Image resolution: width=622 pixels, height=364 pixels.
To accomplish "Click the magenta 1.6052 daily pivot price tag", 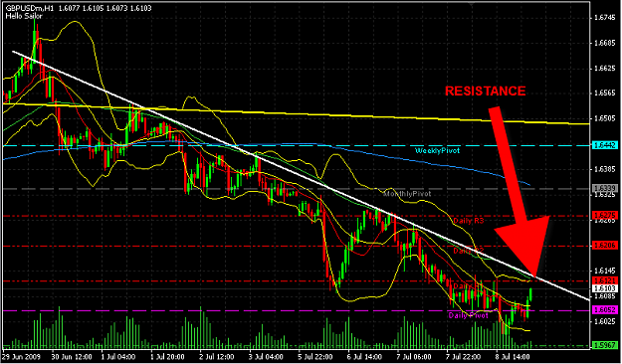I will (605, 310).
